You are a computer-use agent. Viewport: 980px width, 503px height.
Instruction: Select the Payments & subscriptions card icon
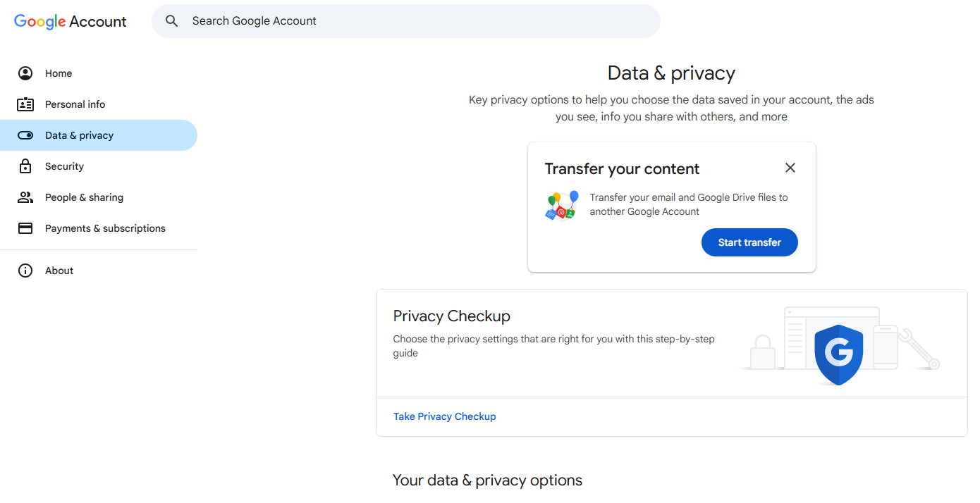[25, 228]
